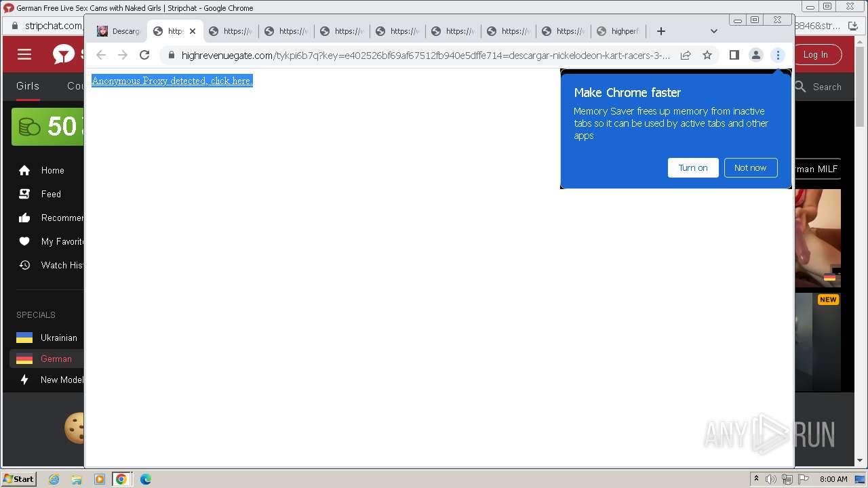Click the highrevenuegate address bar URL

point(425,56)
